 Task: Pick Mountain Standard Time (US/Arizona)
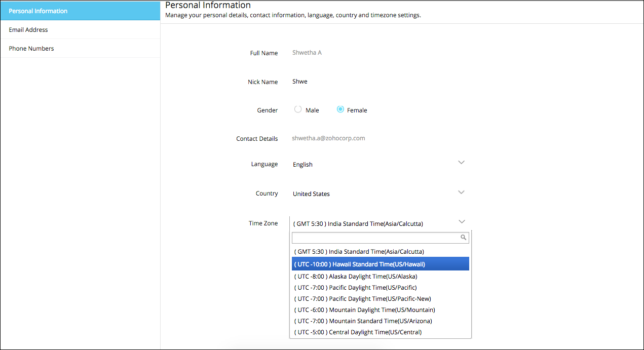pos(363,321)
